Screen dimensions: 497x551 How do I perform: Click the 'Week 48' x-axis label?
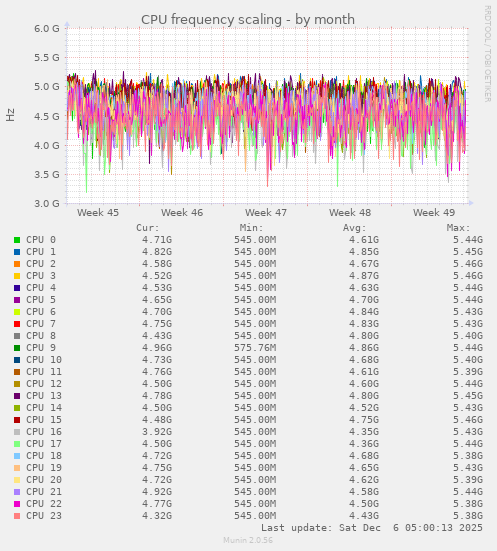[x=350, y=213]
